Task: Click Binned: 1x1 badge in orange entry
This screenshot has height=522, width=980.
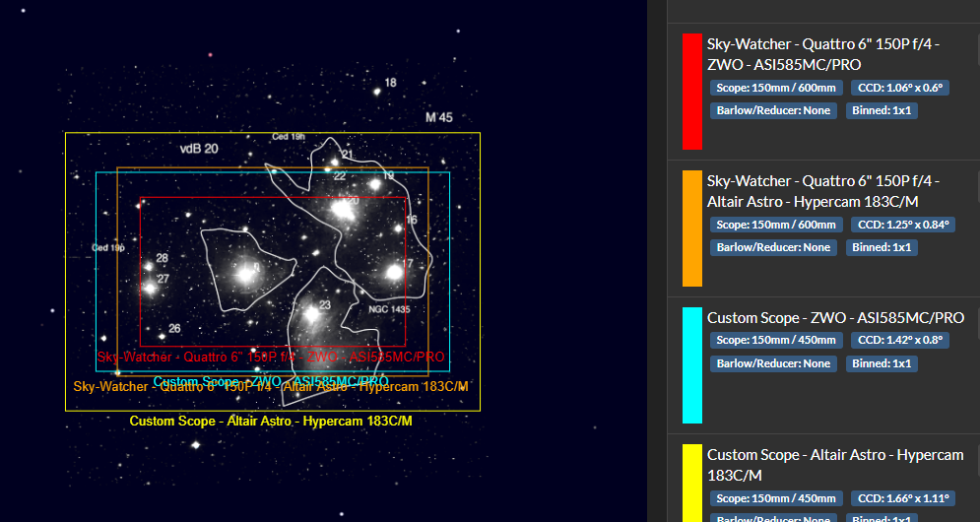Action: [x=882, y=247]
